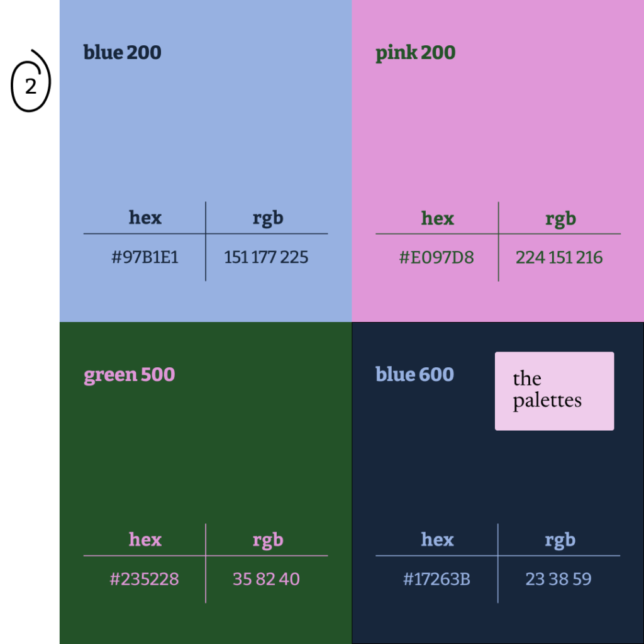Click the blue 600 title text

(415, 375)
